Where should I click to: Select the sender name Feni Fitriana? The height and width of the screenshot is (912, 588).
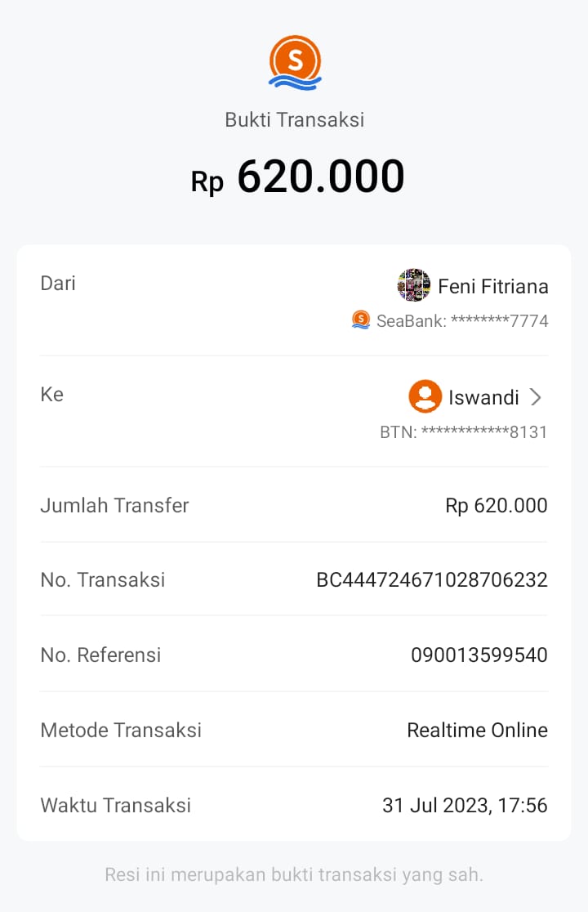pos(493,287)
